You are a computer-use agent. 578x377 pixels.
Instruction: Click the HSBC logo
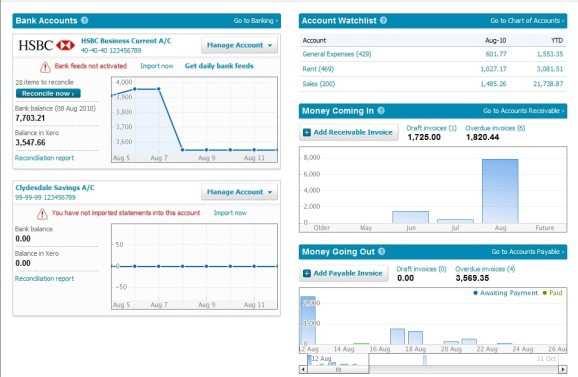point(46,45)
